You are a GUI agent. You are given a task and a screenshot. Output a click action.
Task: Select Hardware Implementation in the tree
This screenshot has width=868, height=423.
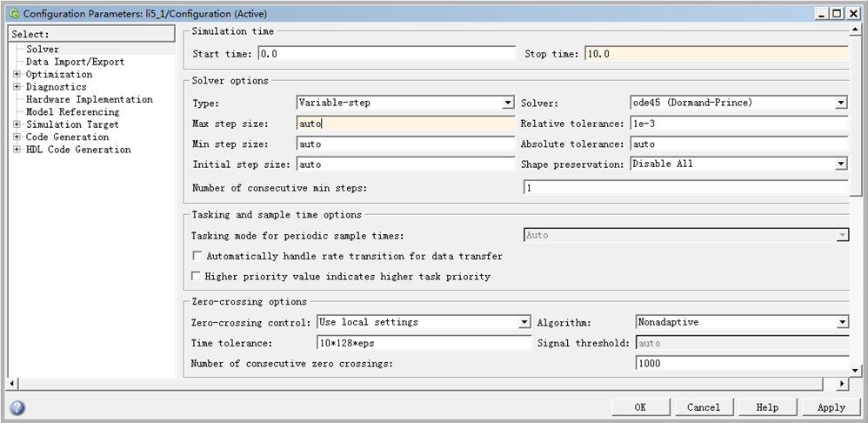click(x=89, y=100)
